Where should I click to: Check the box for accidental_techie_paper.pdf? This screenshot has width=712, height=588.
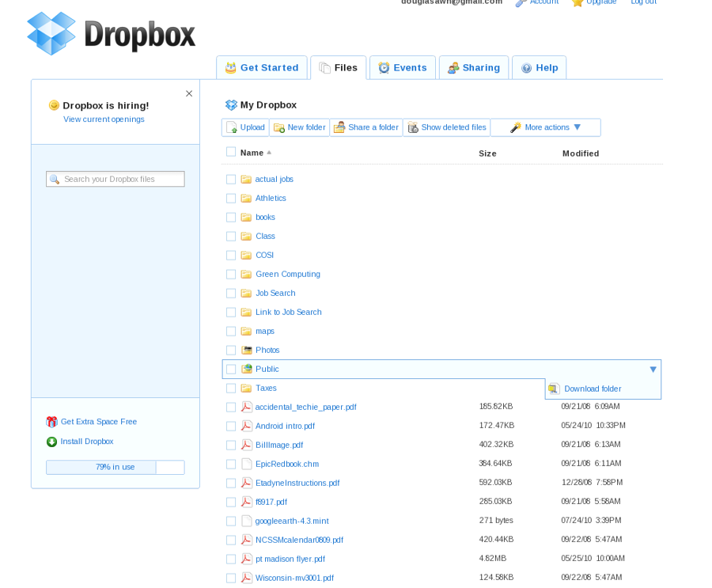point(231,408)
